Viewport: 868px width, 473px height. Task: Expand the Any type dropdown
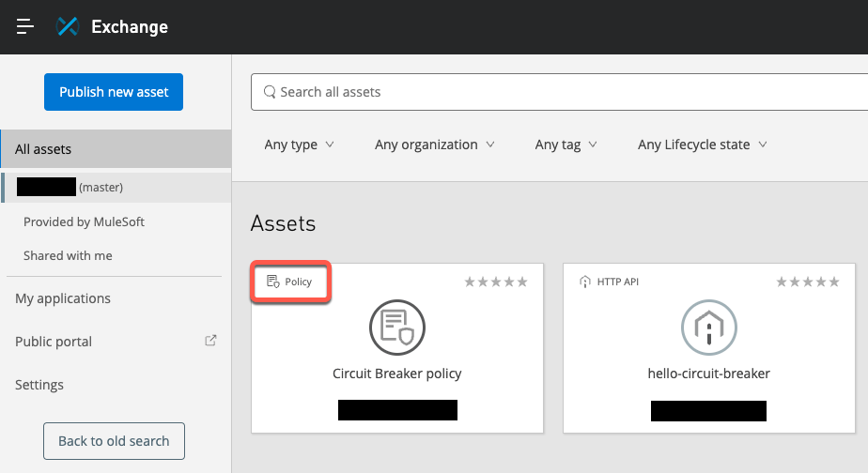click(299, 145)
